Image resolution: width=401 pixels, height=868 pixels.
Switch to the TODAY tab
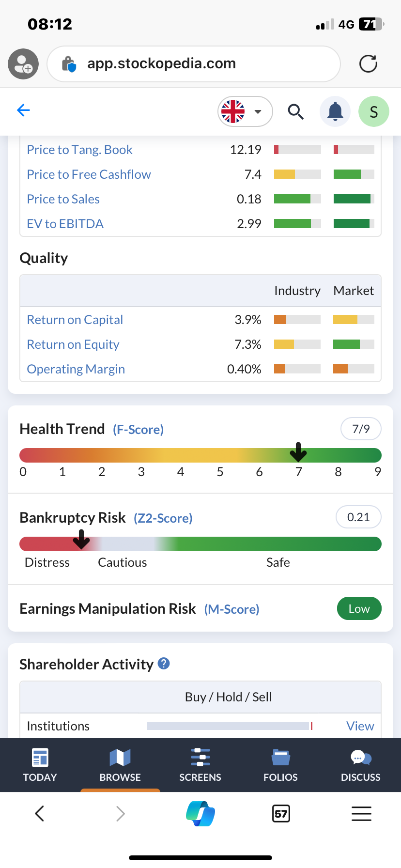click(40, 765)
